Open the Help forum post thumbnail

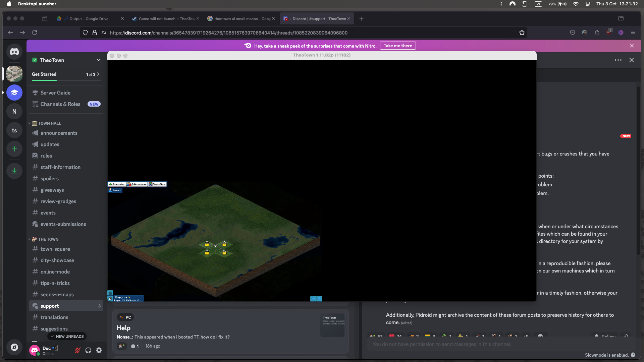[x=332, y=324]
